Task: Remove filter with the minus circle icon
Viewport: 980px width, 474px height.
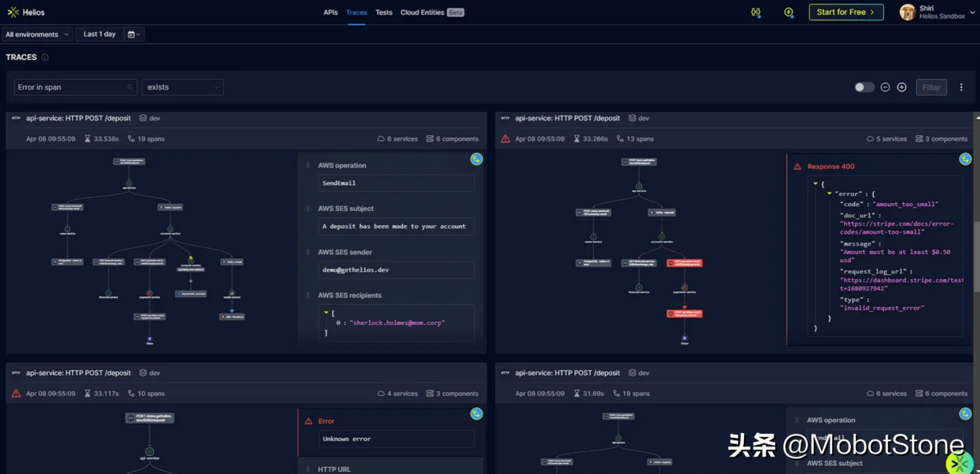Action: click(885, 87)
